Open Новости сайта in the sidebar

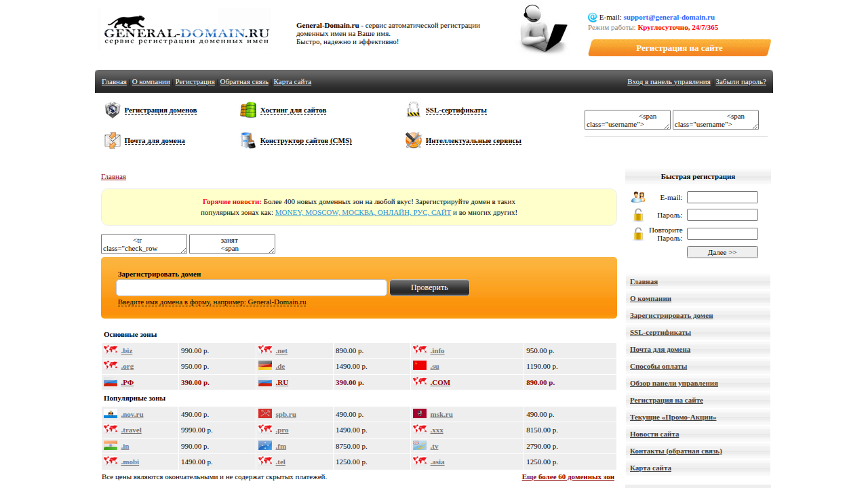pos(654,434)
